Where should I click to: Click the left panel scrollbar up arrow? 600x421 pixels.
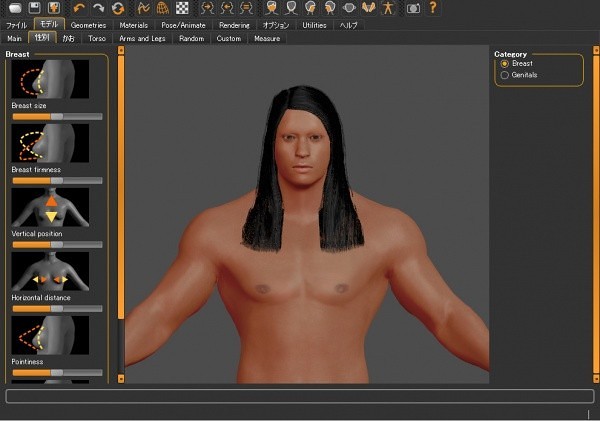(121, 50)
